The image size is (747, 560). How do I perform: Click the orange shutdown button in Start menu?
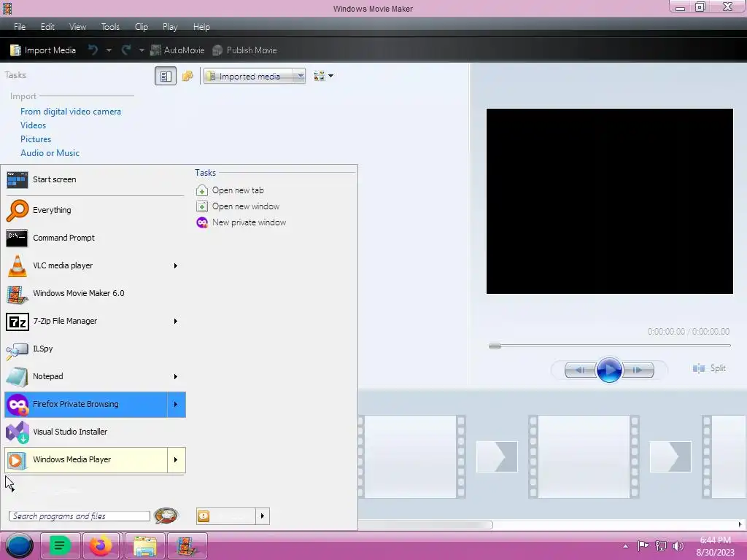click(226, 516)
